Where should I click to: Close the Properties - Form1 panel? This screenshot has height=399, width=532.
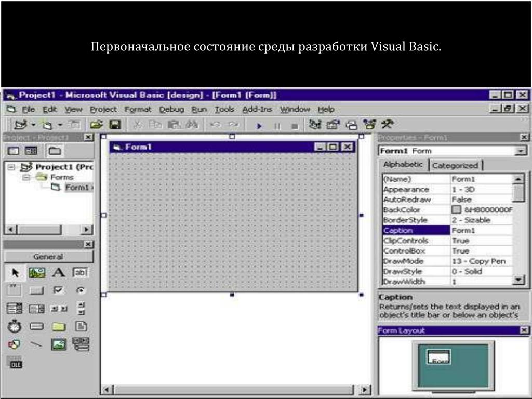(x=524, y=137)
